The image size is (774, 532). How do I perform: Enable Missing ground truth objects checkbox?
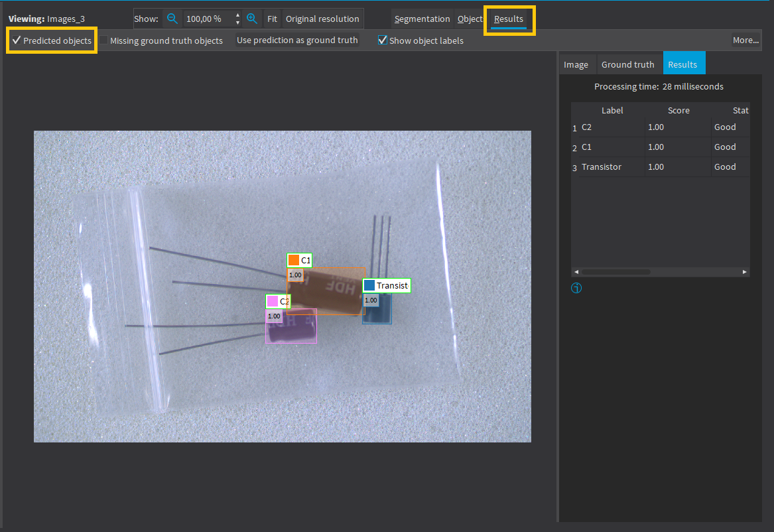(104, 40)
